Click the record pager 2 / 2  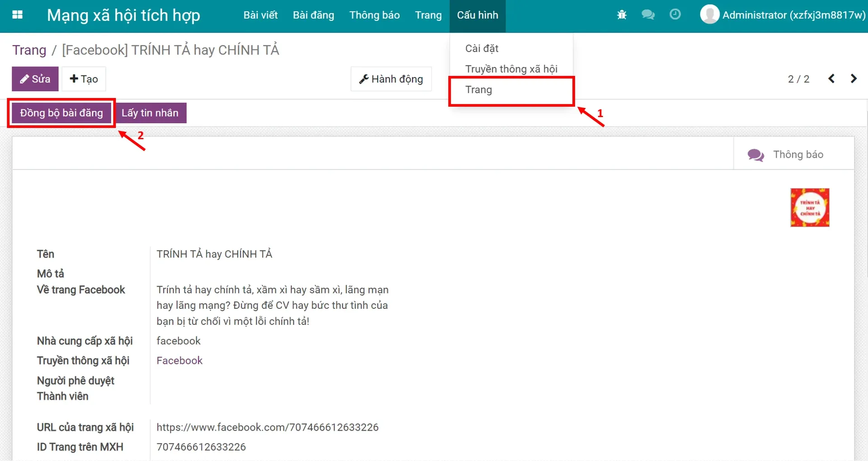[x=798, y=79]
